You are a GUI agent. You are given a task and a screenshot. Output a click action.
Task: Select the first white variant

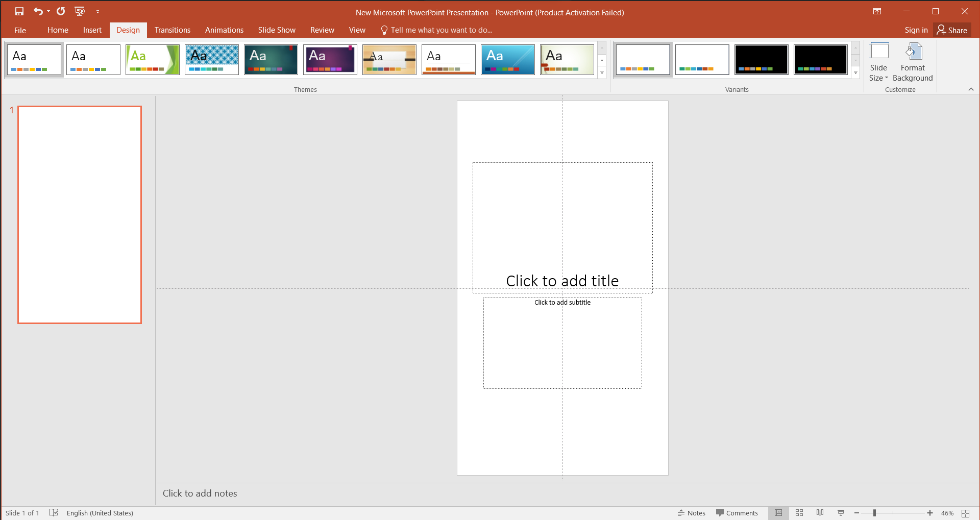click(x=643, y=60)
